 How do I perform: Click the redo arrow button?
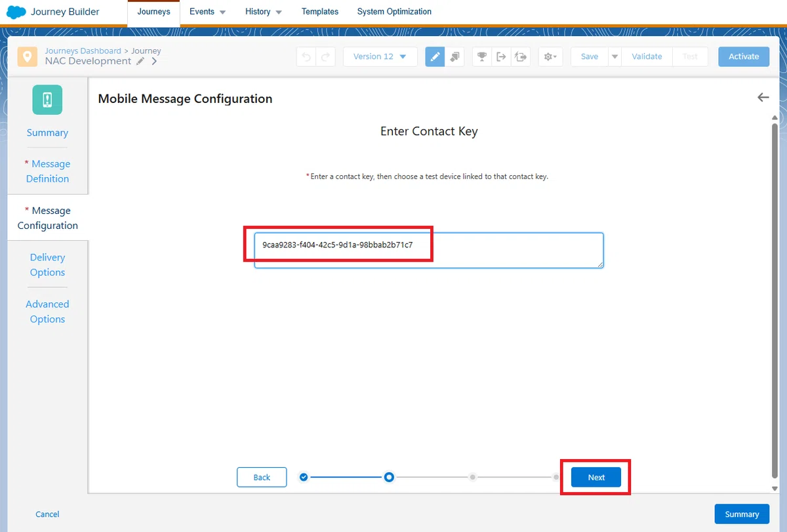click(x=325, y=56)
